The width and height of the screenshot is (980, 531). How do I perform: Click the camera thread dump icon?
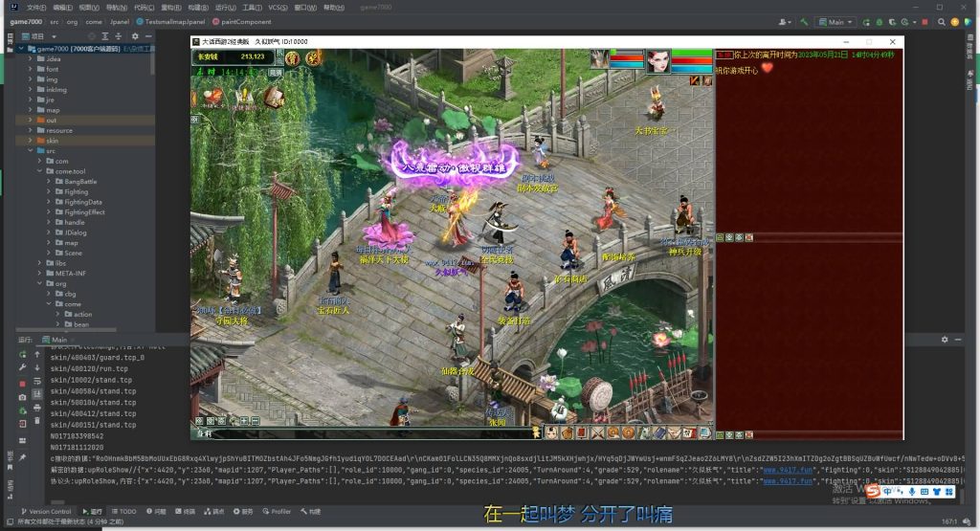pos(22,397)
